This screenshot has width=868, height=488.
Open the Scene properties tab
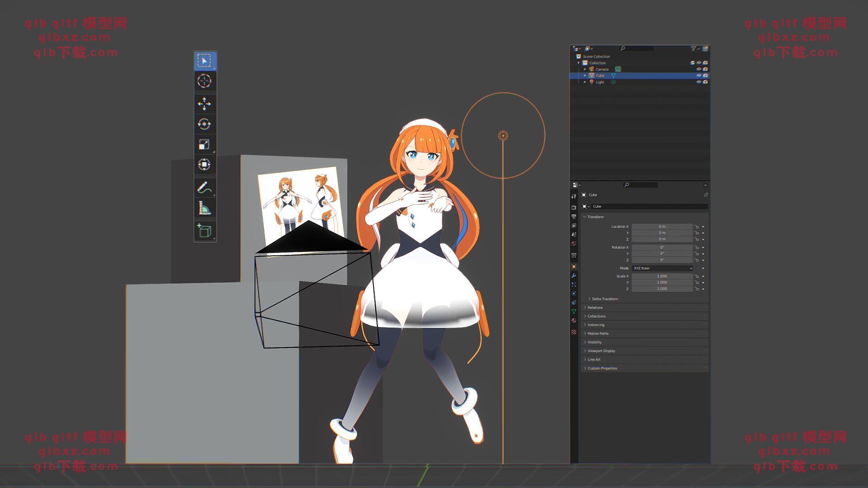(574, 235)
